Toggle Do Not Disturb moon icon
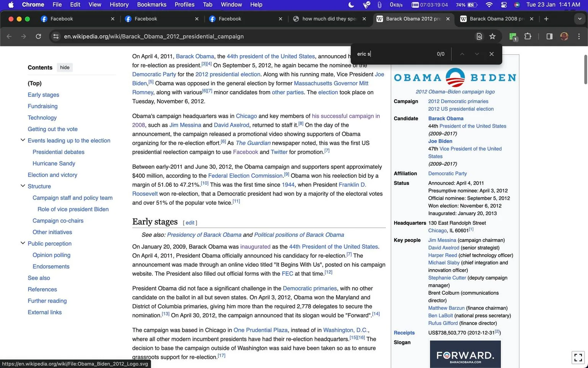The width and height of the screenshot is (588, 368). [x=351, y=5]
